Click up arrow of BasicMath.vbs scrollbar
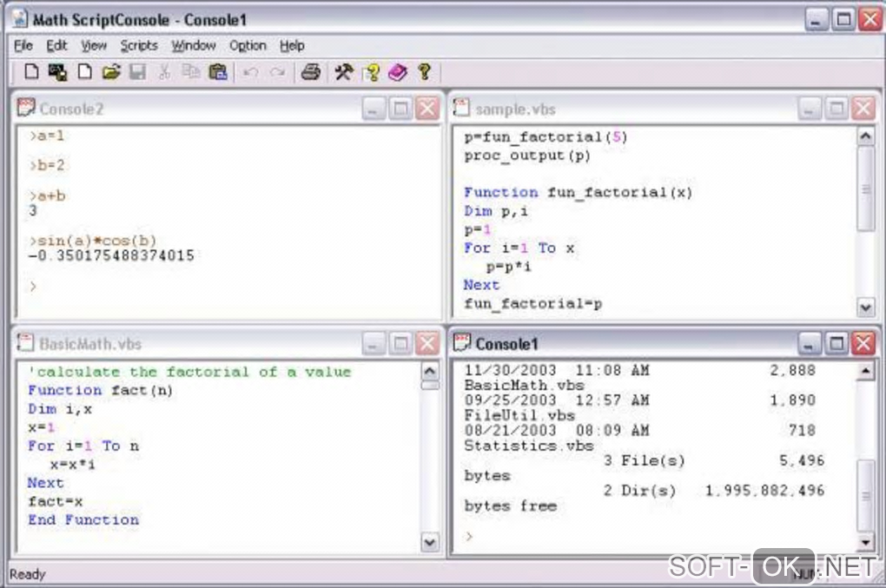 coord(429,371)
